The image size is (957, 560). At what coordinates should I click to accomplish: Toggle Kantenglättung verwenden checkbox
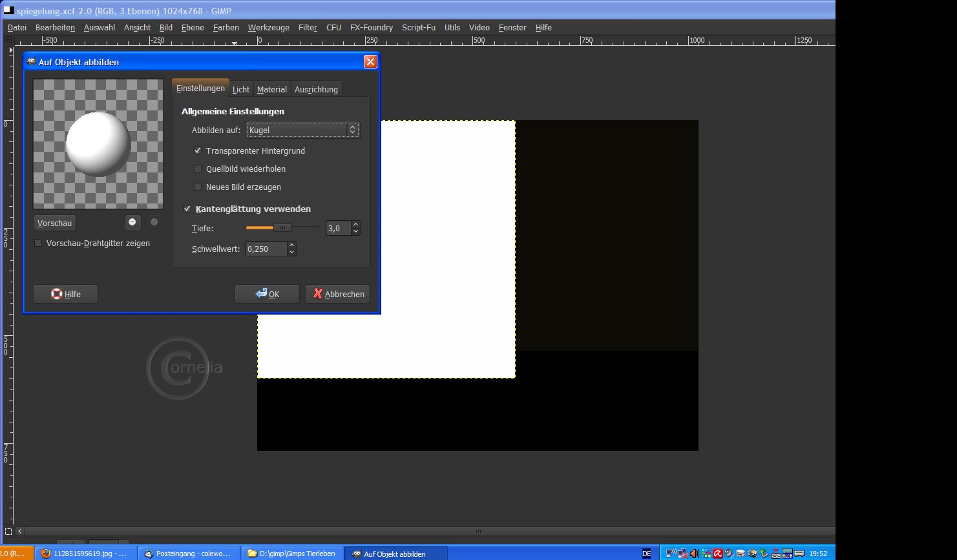[187, 209]
